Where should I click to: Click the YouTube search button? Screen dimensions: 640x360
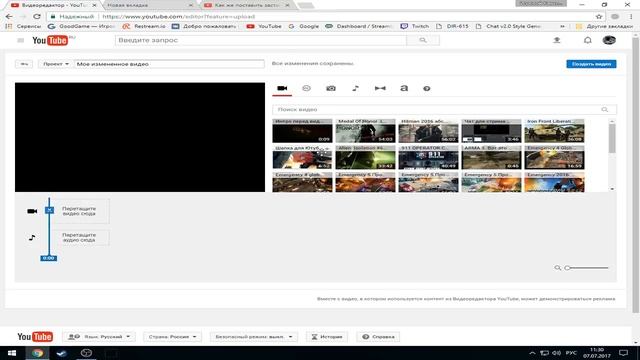coord(423,40)
